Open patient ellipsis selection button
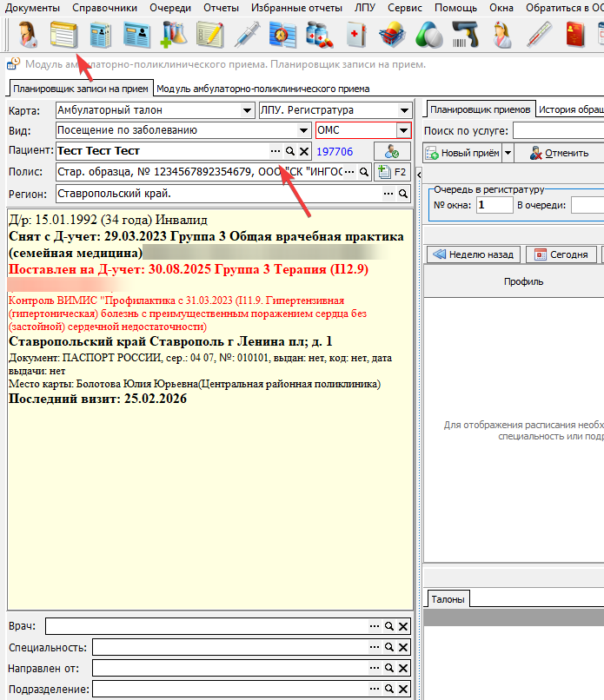Viewport: 604px width, 700px height. pos(275,151)
